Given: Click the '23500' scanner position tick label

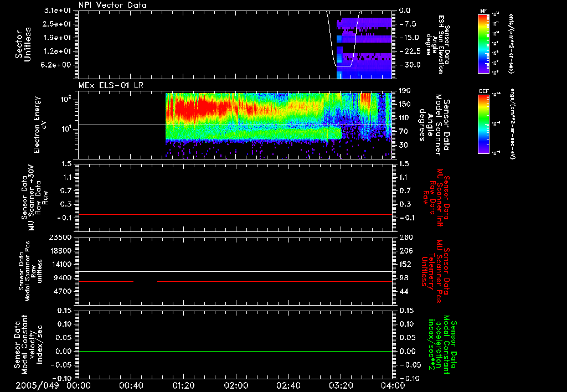Looking at the screenshot, I should point(61,238).
